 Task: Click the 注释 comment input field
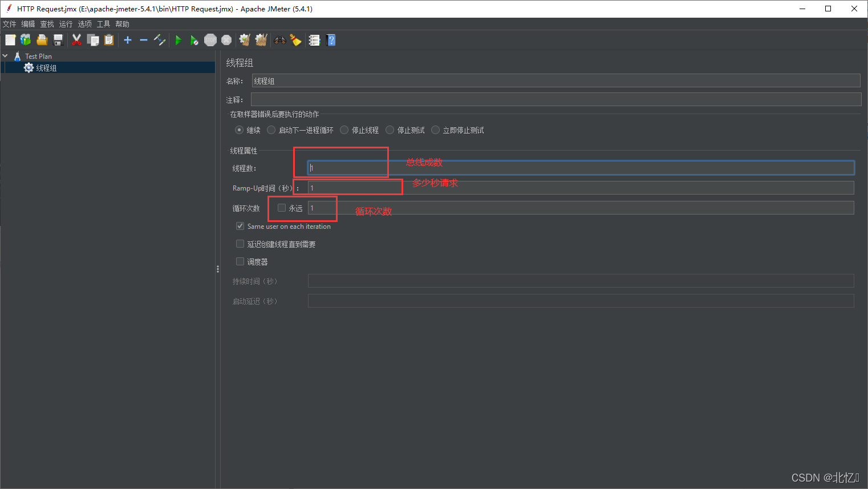(556, 99)
